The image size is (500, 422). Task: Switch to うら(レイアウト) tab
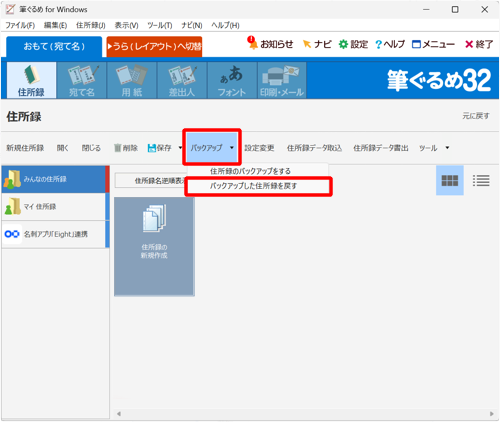[x=154, y=46]
